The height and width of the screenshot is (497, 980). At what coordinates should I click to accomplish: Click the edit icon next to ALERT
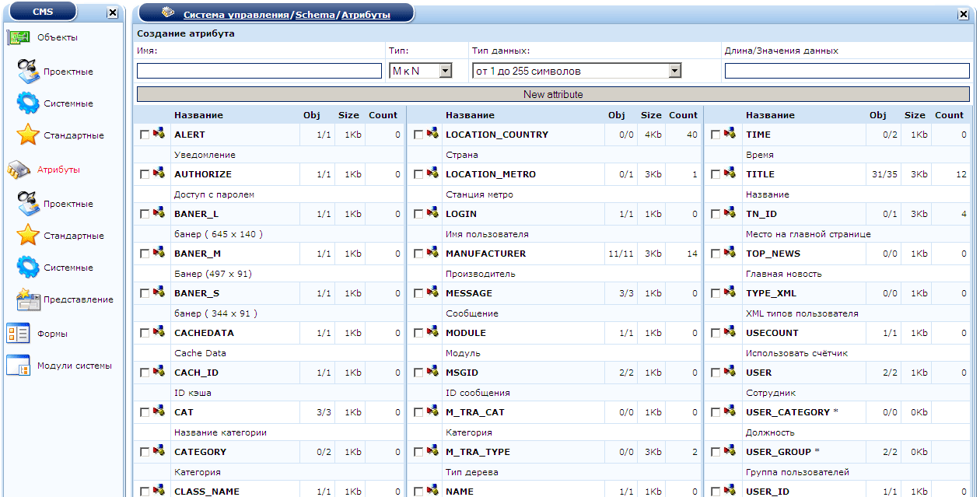point(159,134)
